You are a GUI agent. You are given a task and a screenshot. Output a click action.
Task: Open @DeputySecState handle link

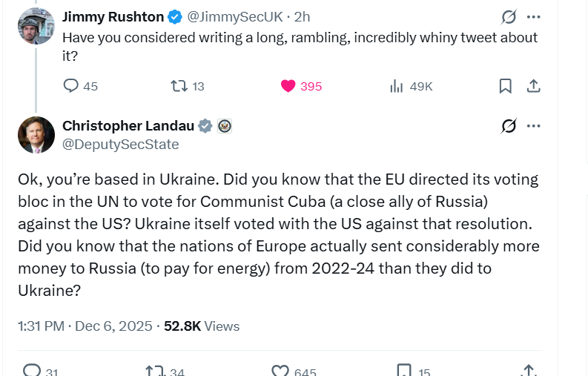tap(120, 145)
